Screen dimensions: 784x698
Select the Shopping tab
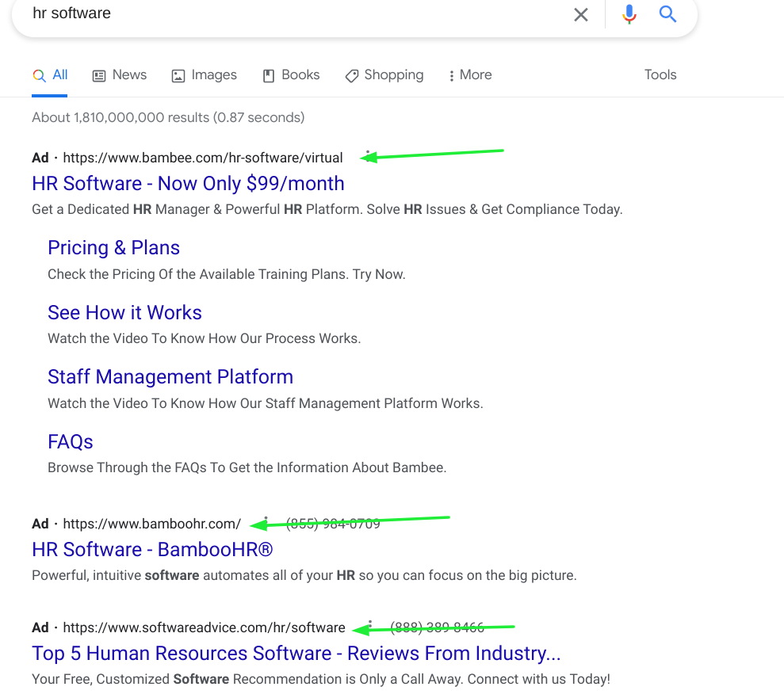tap(384, 75)
